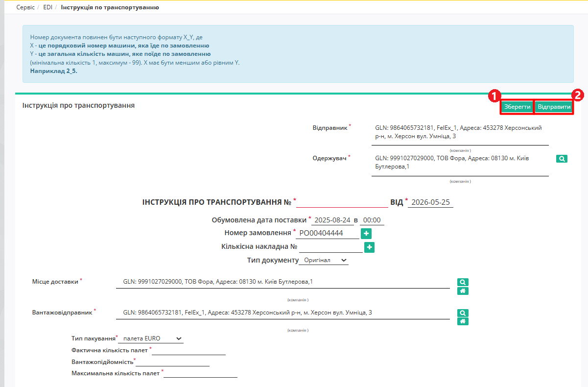Click the home icon under Вантажовідправник
Screen dimensions: 588x387
(463, 321)
